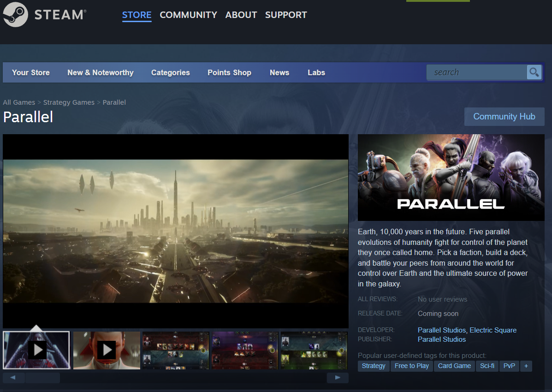Select the Strategy tag
552x392 pixels.
pos(374,366)
